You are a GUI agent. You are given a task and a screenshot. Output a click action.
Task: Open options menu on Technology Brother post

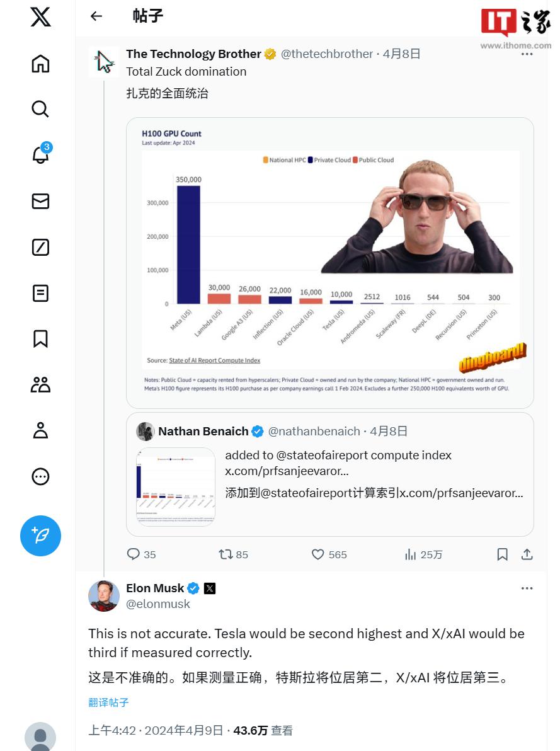click(x=527, y=54)
